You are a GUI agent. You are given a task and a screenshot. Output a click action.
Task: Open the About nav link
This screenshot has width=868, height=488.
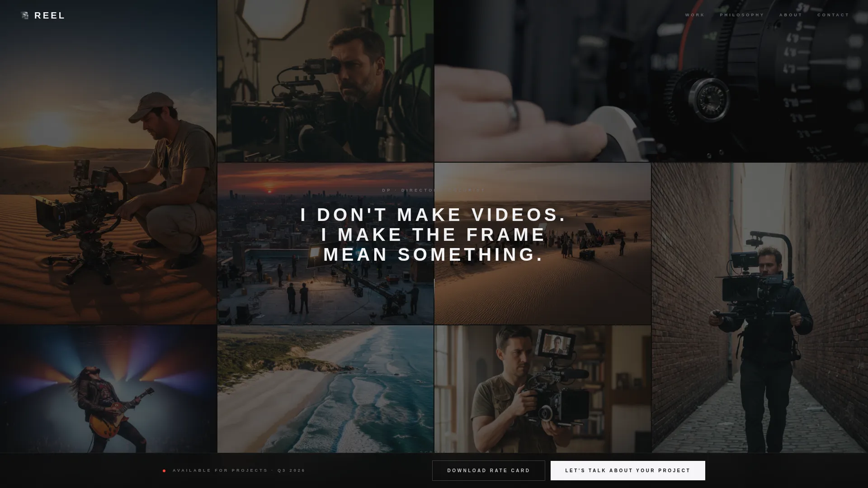coord(791,15)
